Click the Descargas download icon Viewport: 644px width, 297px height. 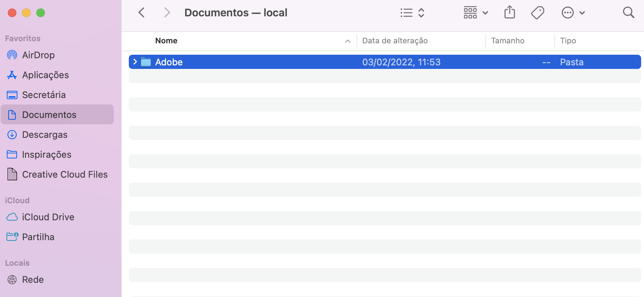tap(12, 135)
